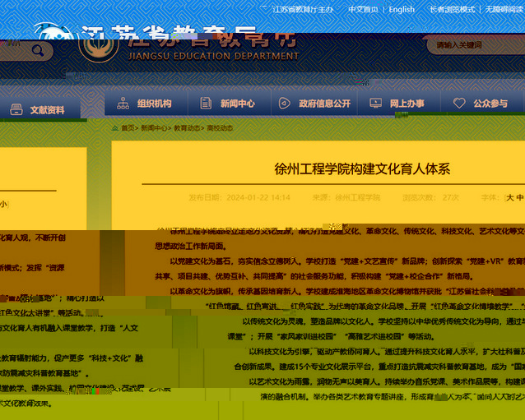
Task: Go to 中文首页 homepage link
Action: tap(363, 10)
